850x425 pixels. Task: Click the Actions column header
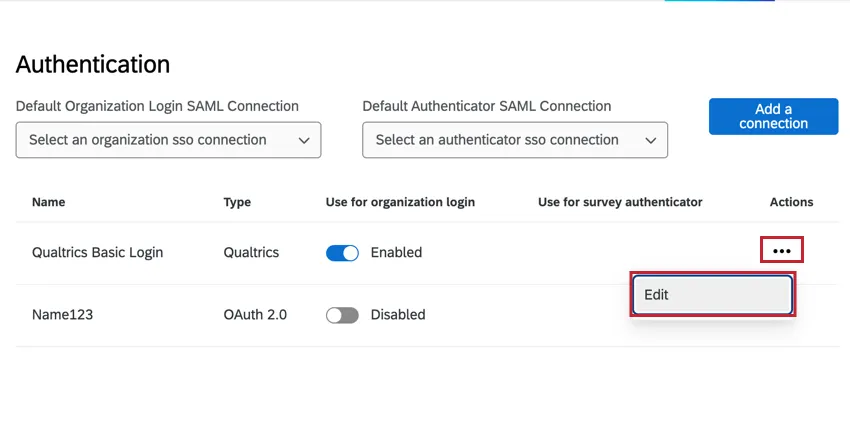791,202
